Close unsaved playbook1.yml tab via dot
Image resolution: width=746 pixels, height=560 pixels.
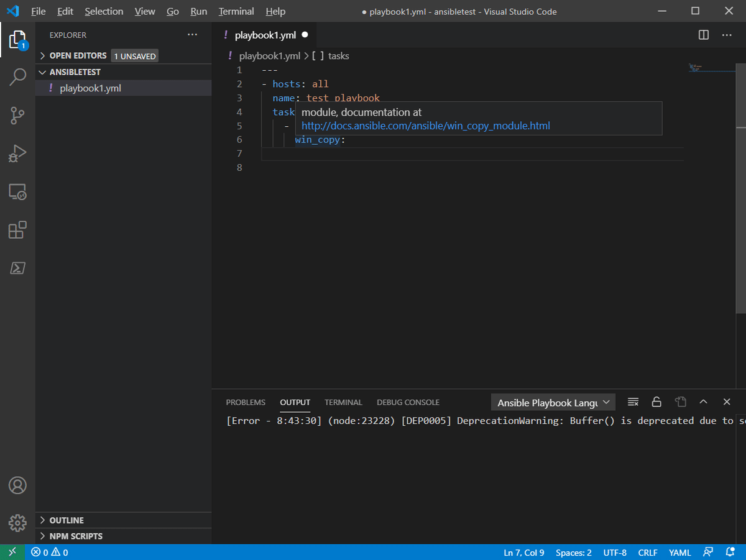(x=305, y=35)
